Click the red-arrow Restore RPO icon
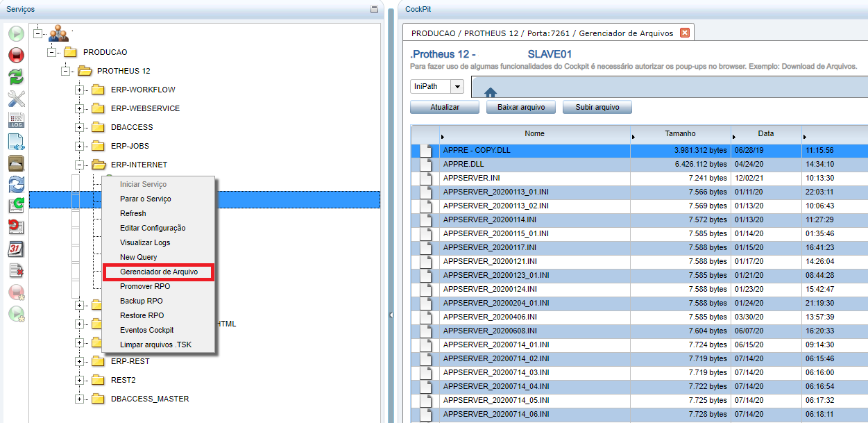Viewport: 868px width, 423px height. 16,227
